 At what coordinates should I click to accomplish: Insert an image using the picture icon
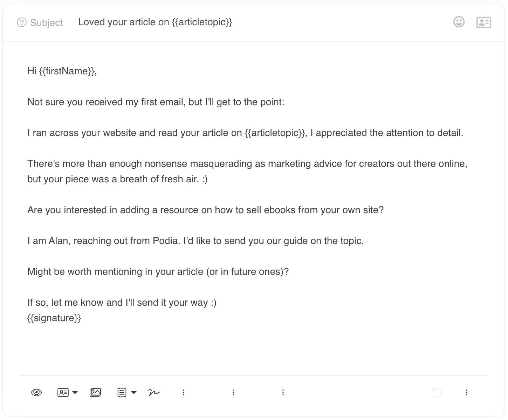(x=95, y=392)
